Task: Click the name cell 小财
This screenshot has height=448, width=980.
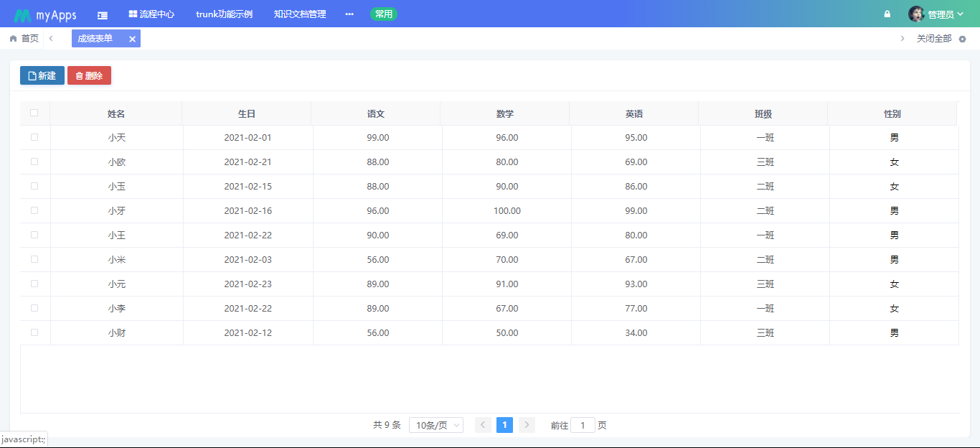Action: point(117,333)
